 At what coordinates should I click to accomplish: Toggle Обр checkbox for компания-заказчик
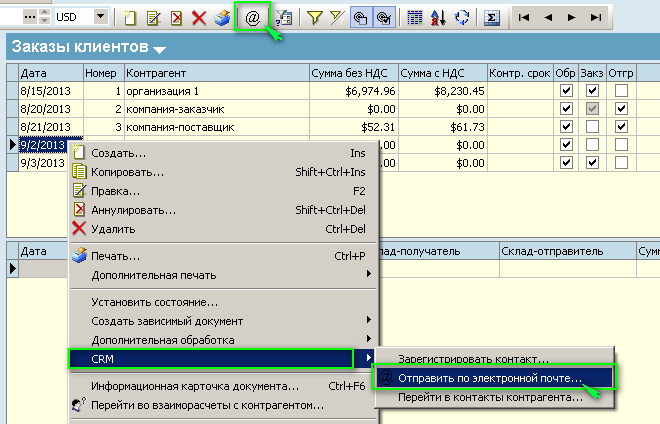pos(566,109)
